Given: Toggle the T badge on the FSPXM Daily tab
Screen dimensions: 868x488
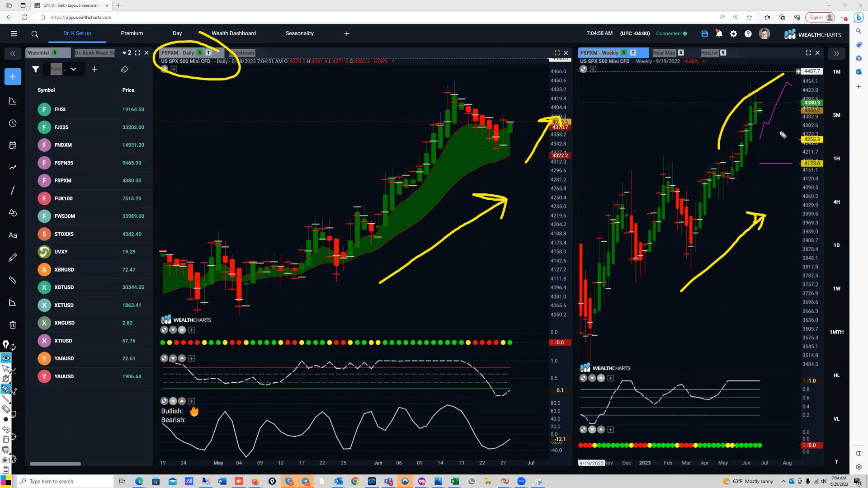Looking at the screenshot, I should tap(208, 53).
